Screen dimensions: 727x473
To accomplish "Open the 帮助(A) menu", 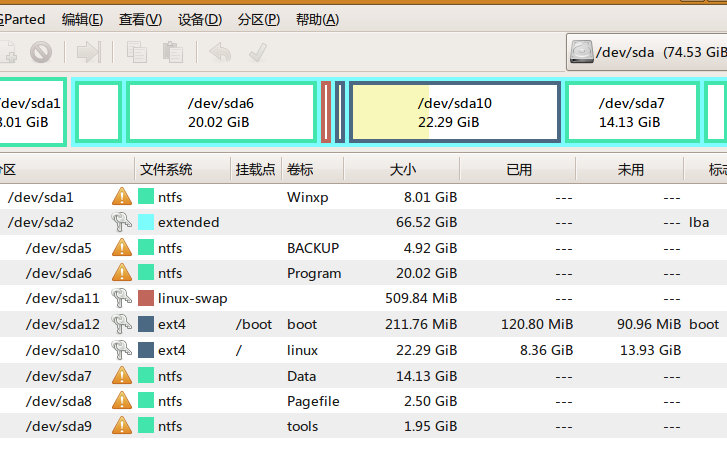I will [x=318, y=19].
